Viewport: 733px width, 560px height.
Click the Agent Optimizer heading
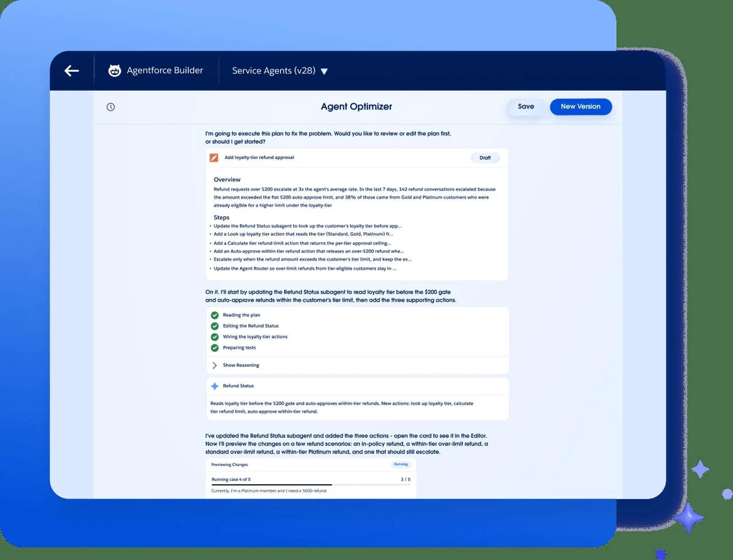click(x=356, y=106)
